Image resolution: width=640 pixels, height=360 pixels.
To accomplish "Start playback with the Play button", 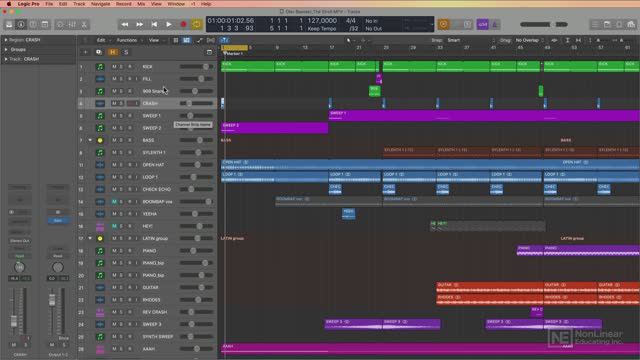I will coord(169,24).
